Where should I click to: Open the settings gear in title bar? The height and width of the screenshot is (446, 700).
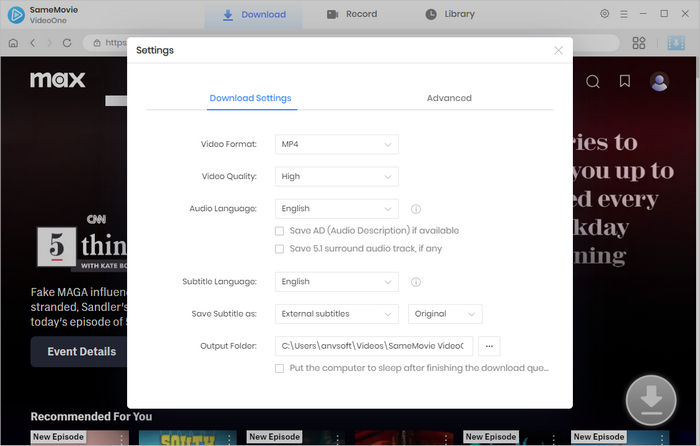point(604,14)
